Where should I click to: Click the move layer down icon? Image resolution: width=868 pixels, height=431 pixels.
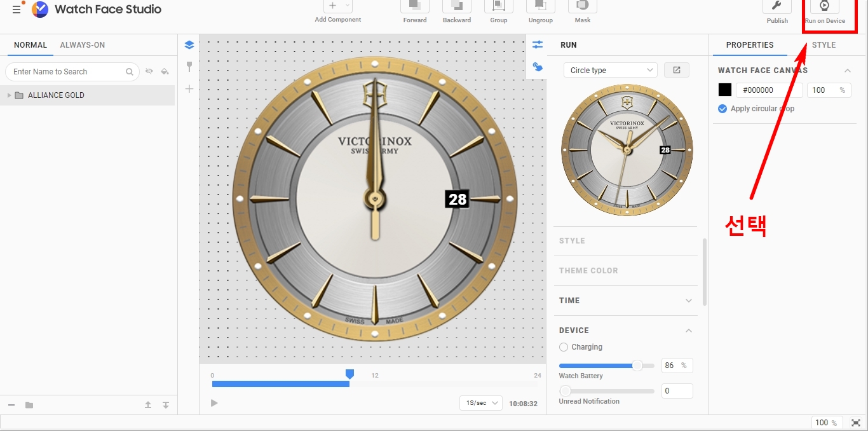[x=166, y=405]
